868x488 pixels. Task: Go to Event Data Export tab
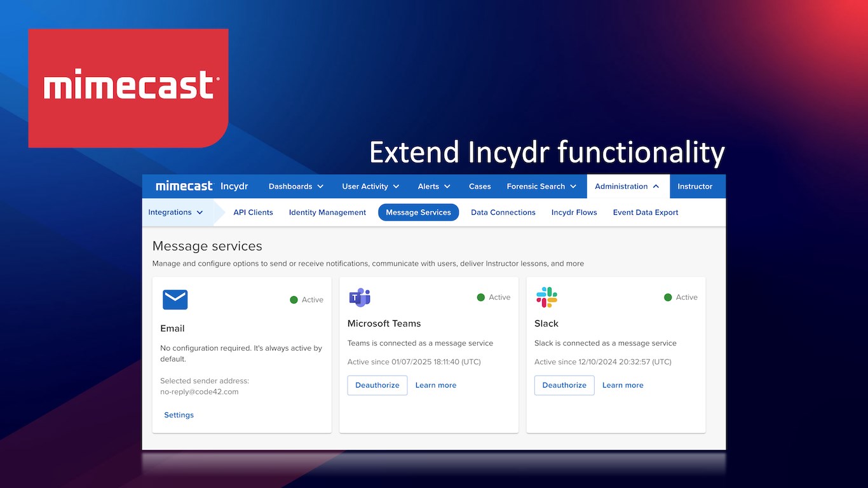646,212
